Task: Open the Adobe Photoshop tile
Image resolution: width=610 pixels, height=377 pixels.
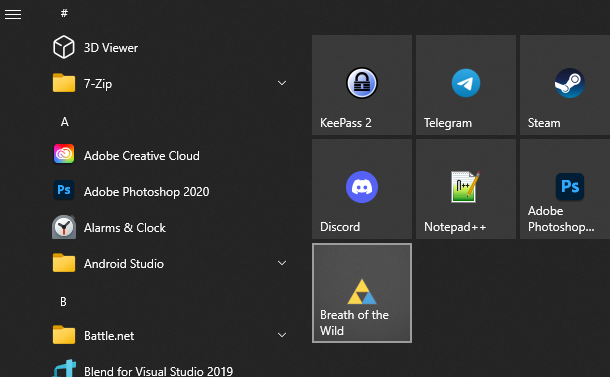Action: (565, 189)
